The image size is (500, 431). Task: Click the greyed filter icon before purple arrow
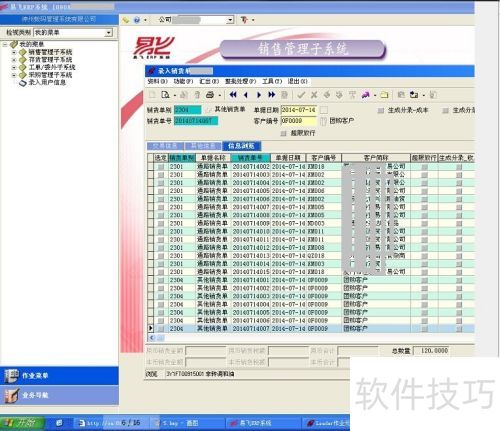click(x=352, y=95)
